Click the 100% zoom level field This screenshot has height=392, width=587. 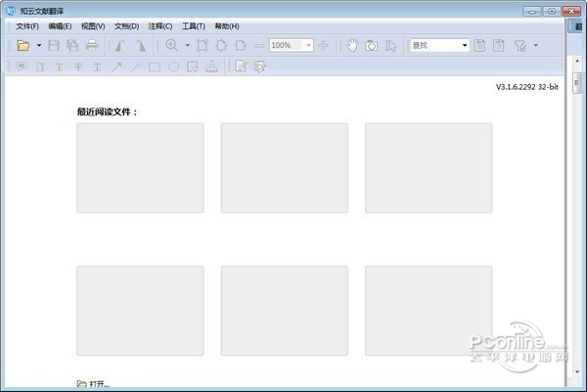tap(287, 46)
